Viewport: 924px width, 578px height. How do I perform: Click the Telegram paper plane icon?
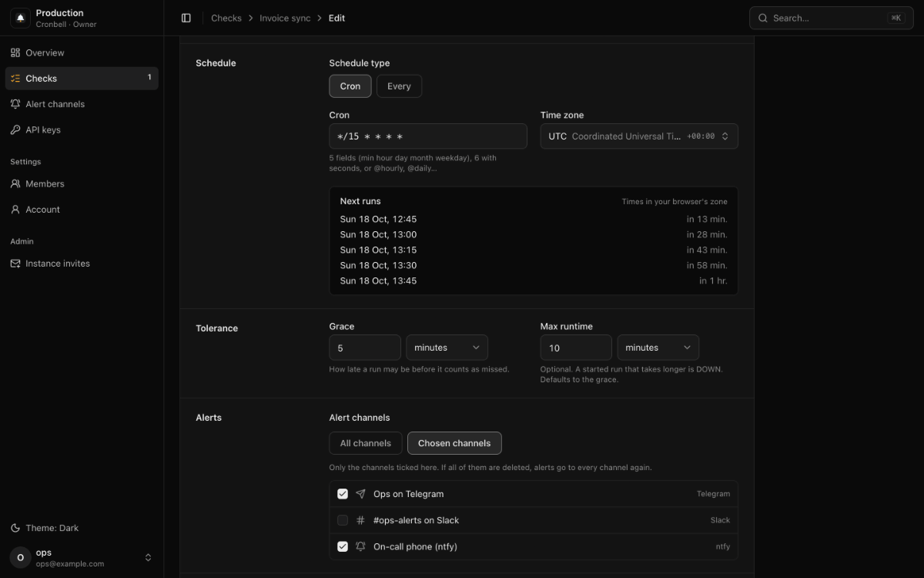point(360,494)
